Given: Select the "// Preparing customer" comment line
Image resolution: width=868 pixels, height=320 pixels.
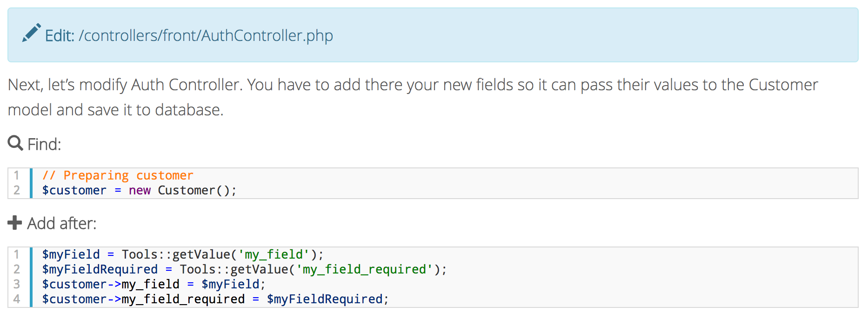Looking at the screenshot, I should [x=118, y=175].
